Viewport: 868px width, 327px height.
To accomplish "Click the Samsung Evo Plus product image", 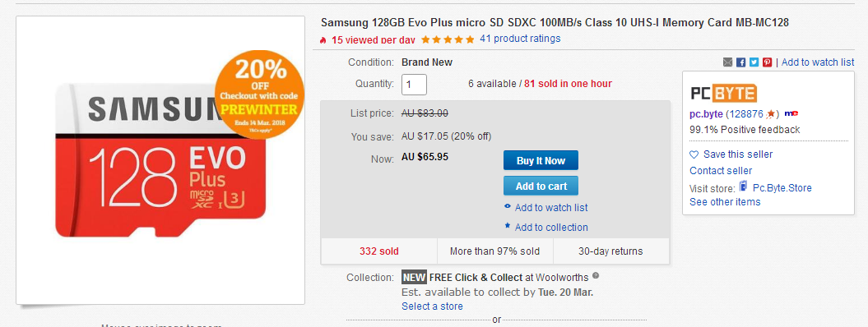I will pyautogui.click(x=160, y=160).
